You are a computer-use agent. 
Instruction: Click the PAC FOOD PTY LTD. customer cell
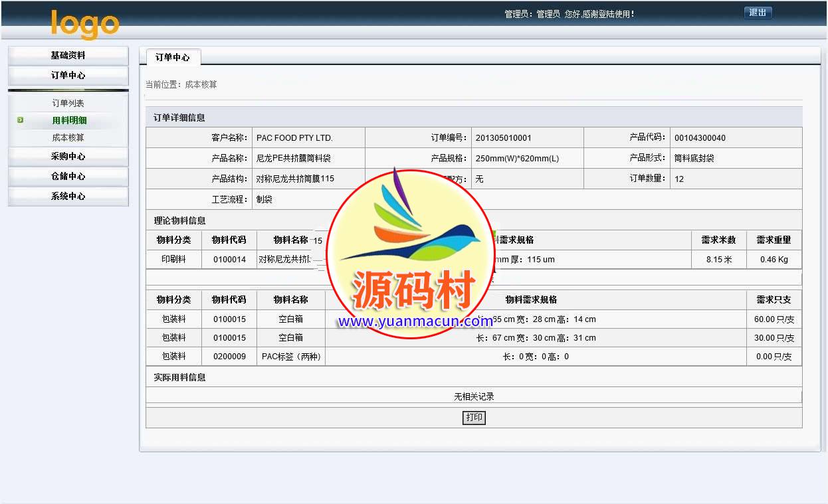(x=294, y=138)
